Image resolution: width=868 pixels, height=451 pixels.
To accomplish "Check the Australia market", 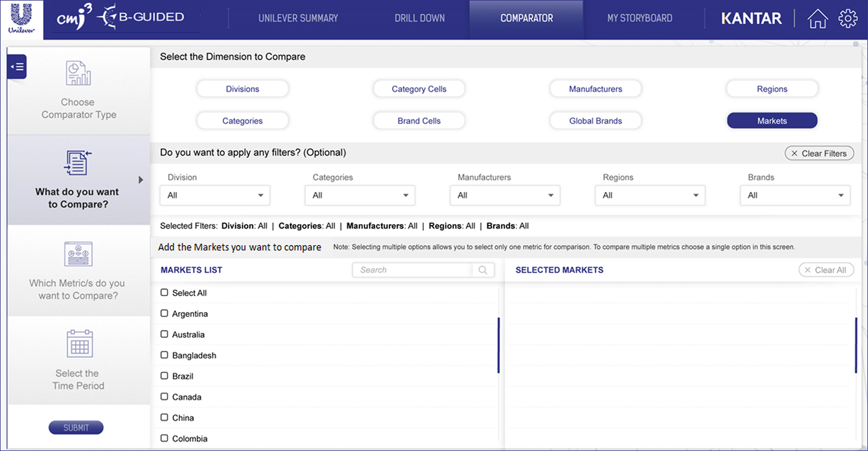I will 164,334.
